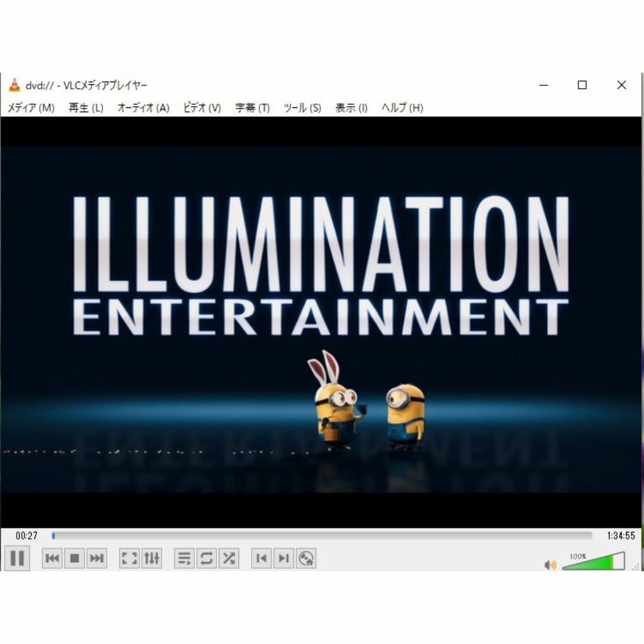Image resolution: width=644 pixels, height=644 pixels.
Task: Click the window resize grip corner
Action: tap(636, 566)
